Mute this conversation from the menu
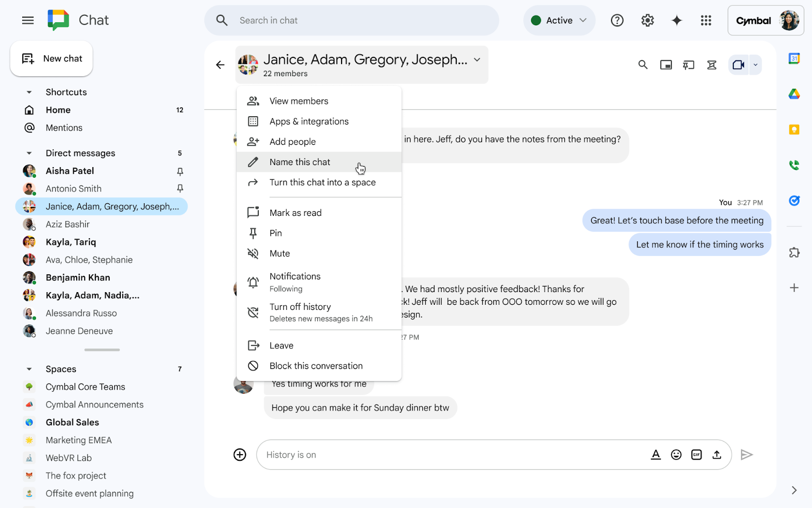 coord(280,253)
